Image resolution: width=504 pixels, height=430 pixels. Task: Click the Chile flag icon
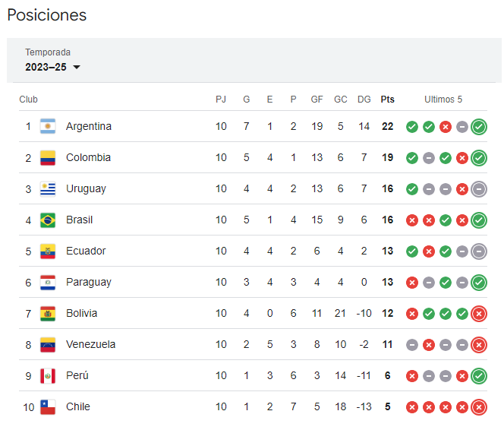[x=48, y=406]
